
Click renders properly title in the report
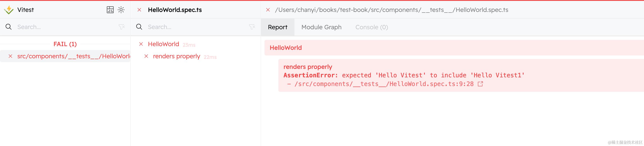(x=308, y=67)
